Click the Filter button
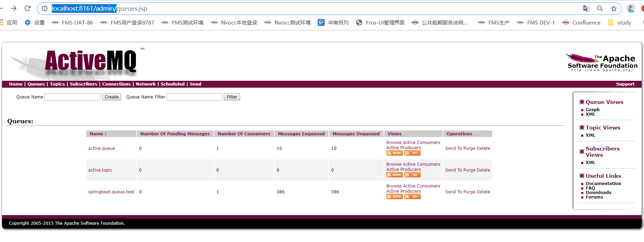 pos(232,97)
